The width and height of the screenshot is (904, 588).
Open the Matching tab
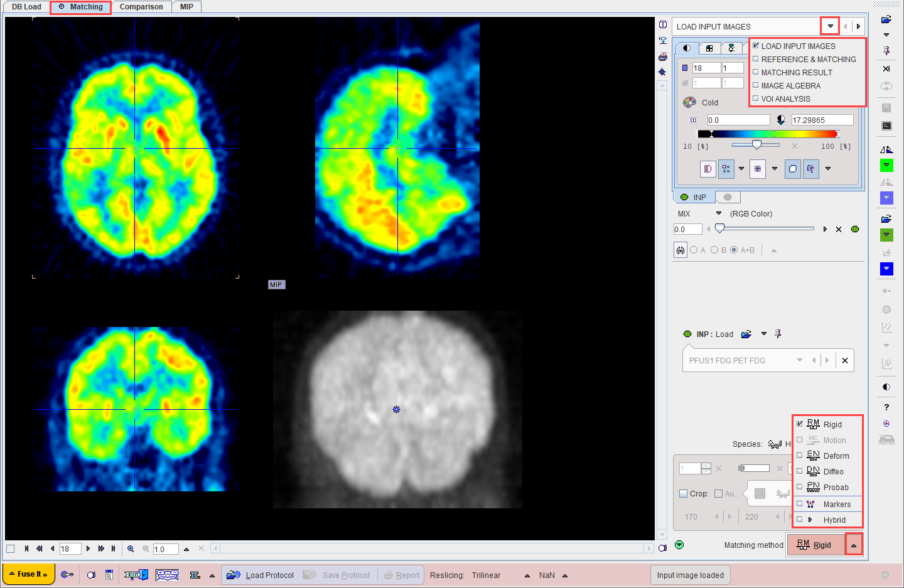tap(81, 7)
